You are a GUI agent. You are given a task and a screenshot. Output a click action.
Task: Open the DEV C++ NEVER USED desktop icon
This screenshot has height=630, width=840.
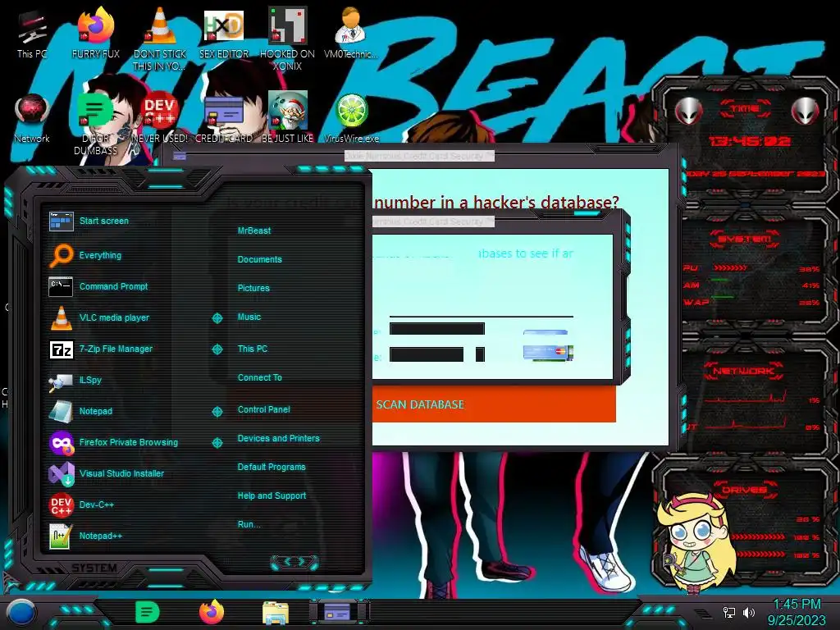pos(160,118)
